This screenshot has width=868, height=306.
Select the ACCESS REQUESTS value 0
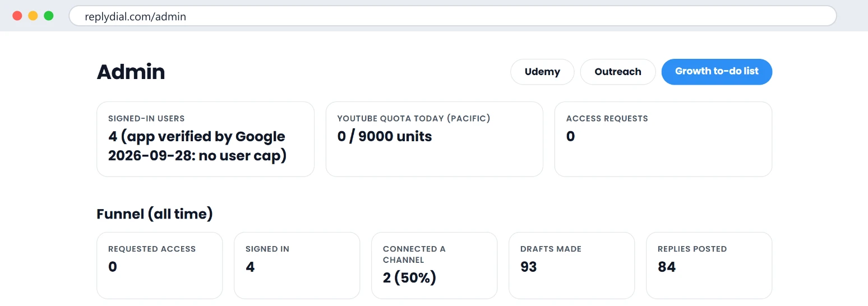point(571,136)
